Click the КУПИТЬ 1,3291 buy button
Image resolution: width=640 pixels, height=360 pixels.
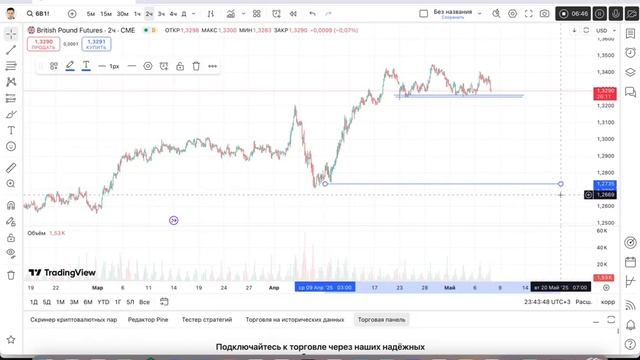(x=96, y=44)
